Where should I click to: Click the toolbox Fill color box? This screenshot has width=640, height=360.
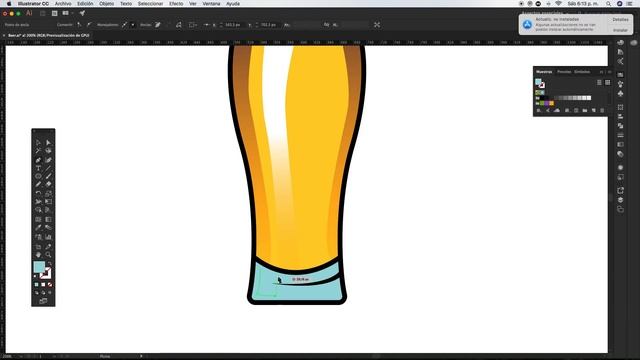click(x=38, y=267)
